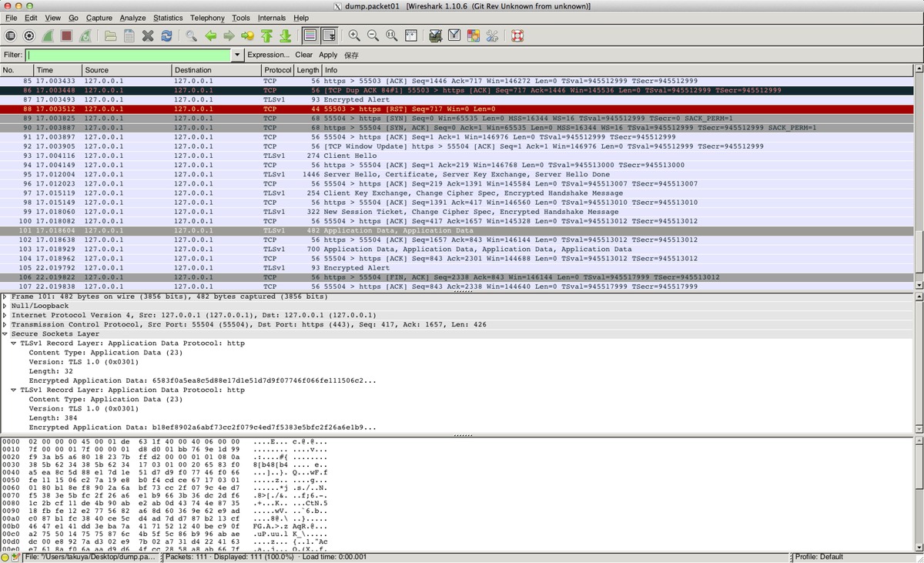Jump to the first packet icon
The image size is (924, 563).
[x=266, y=35]
